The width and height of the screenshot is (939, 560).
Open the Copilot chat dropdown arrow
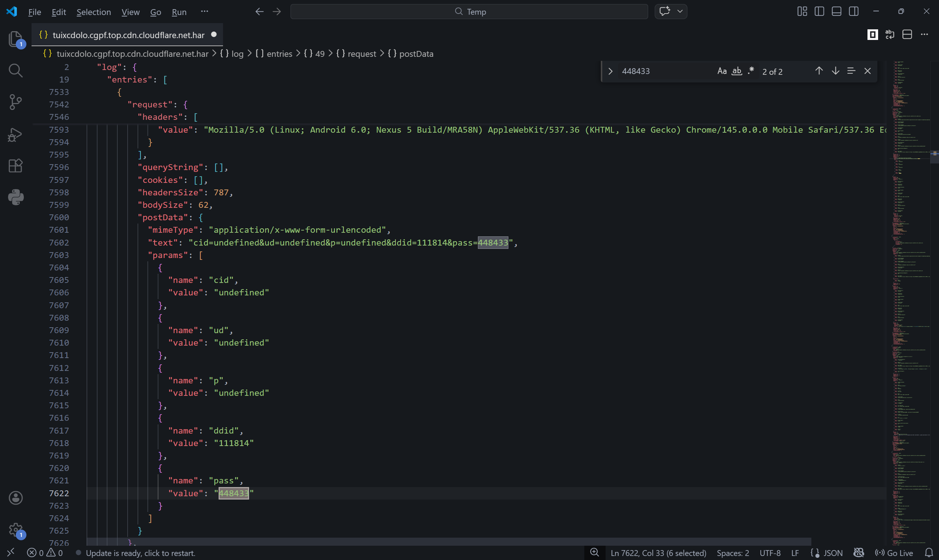[680, 12]
